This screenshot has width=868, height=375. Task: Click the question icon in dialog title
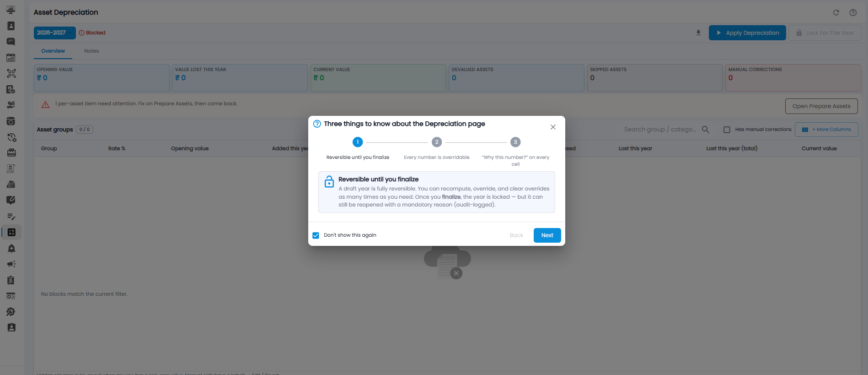tap(317, 124)
